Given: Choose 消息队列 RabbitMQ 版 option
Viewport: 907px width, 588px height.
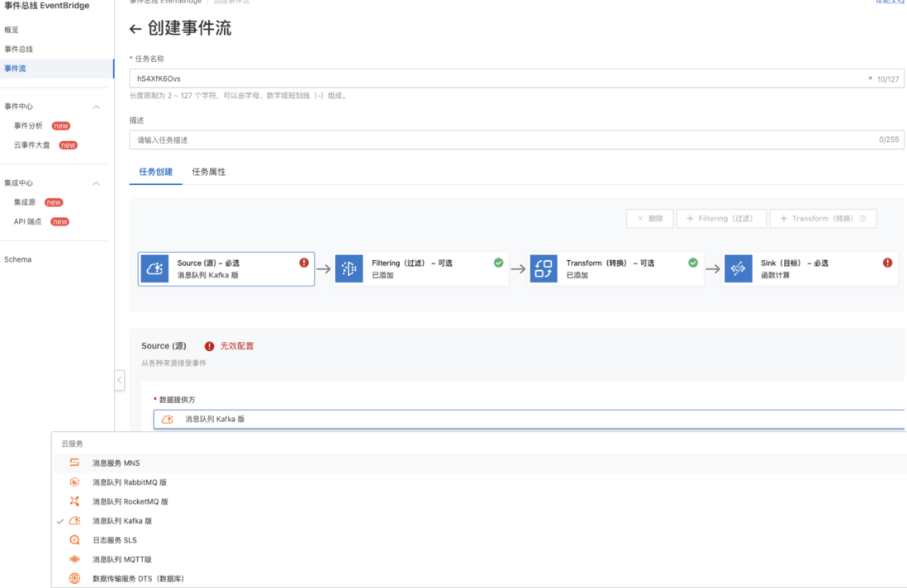Looking at the screenshot, I should pos(479,482).
